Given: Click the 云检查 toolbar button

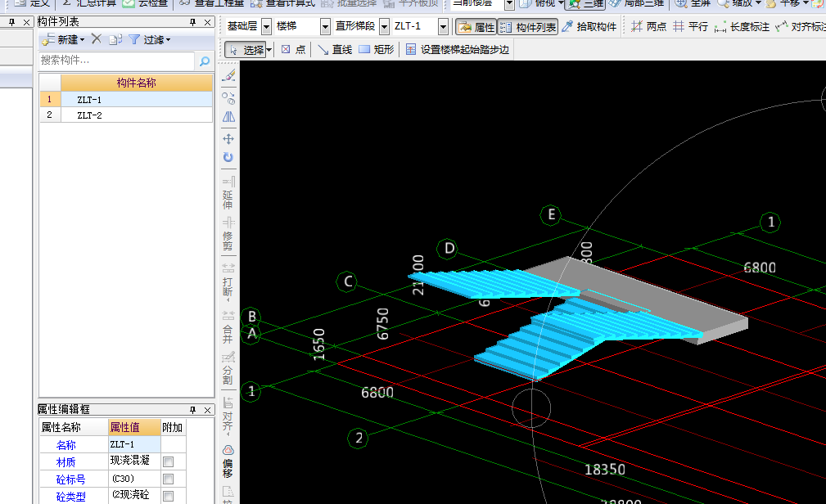Looking at the screenshot, I should coord(146,3).
